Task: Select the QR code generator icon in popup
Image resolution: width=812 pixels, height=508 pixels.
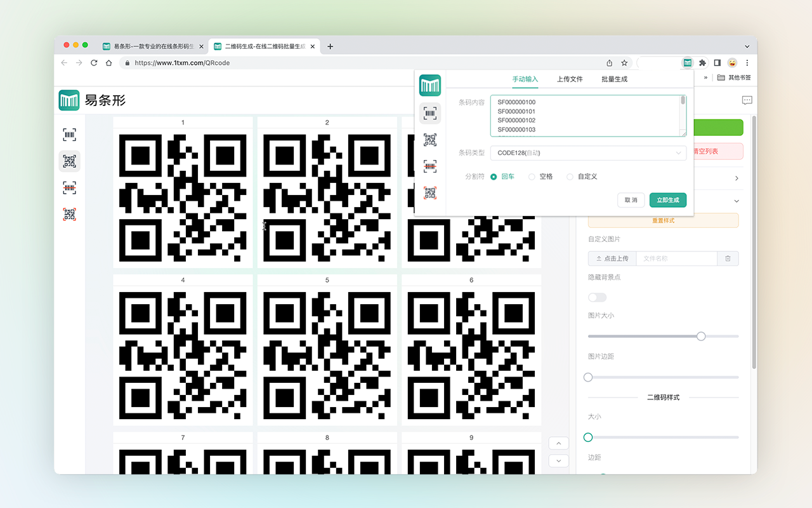Action: click(430, 140)
